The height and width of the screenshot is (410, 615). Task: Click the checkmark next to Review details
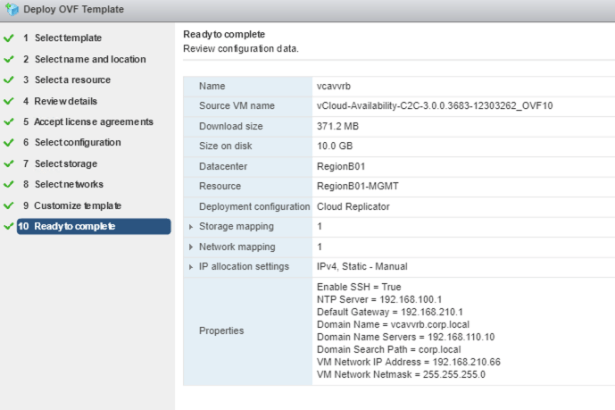click(x=10, y=101)
